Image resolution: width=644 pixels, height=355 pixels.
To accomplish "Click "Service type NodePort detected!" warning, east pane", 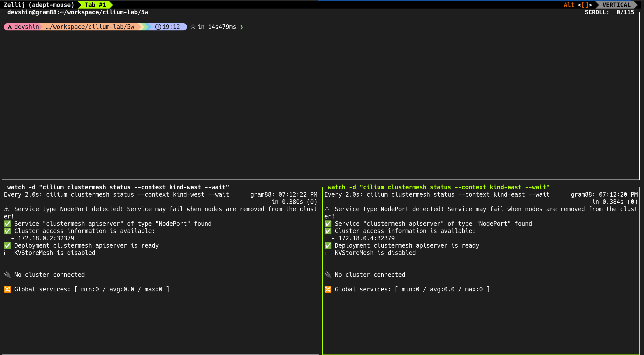I will coord(389,209).
